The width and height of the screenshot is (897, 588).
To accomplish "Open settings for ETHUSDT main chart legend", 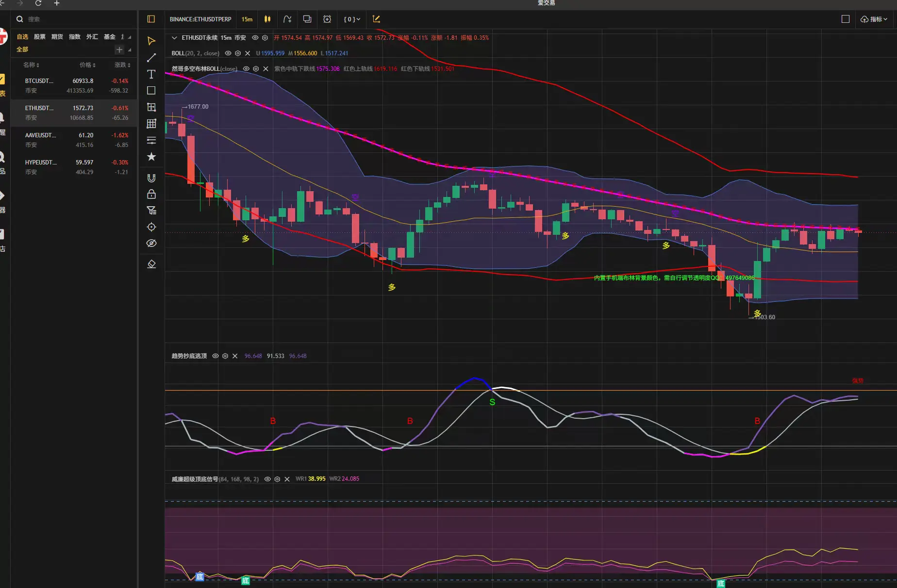I will click(x=265, y=37).
